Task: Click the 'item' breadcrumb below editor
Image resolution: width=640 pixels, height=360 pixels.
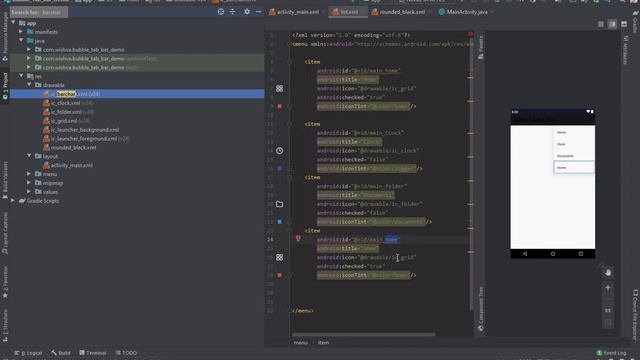Action: pos(323,342)
